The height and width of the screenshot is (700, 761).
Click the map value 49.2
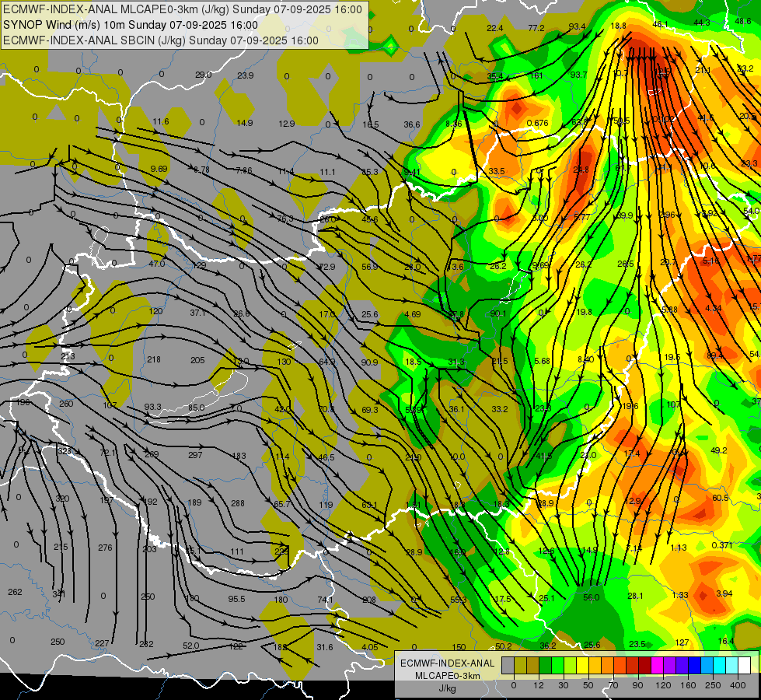point(719,450)
